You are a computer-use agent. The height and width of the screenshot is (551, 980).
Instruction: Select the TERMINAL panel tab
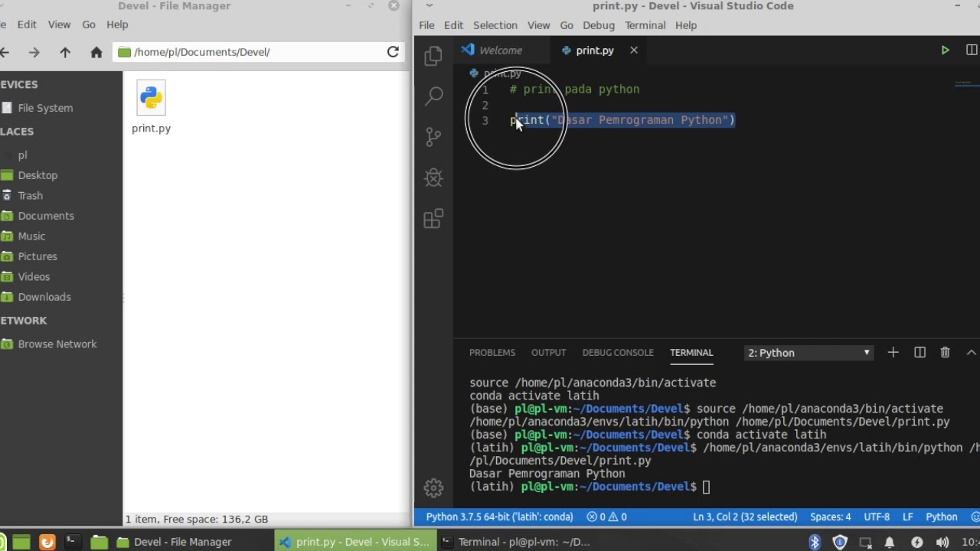tap(691, 353)
